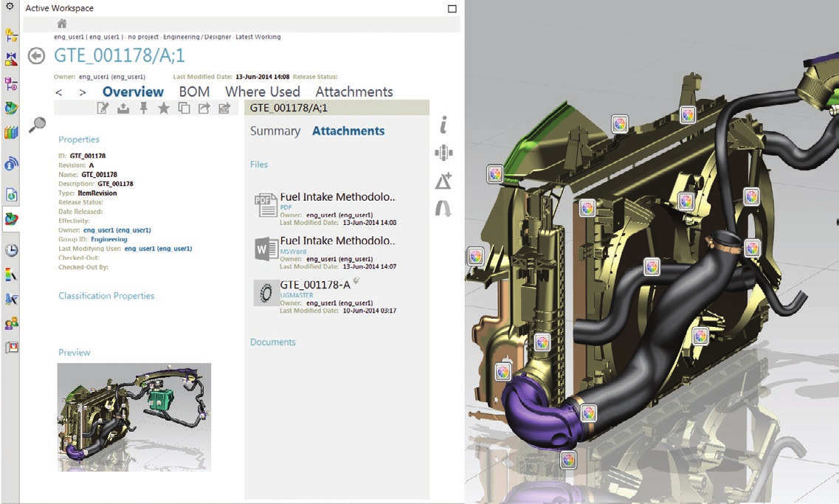Screen dimensions: 839x504
Task: Pin GTE_001178/A;1 using the pin icon
Action: tap(145, 108)
